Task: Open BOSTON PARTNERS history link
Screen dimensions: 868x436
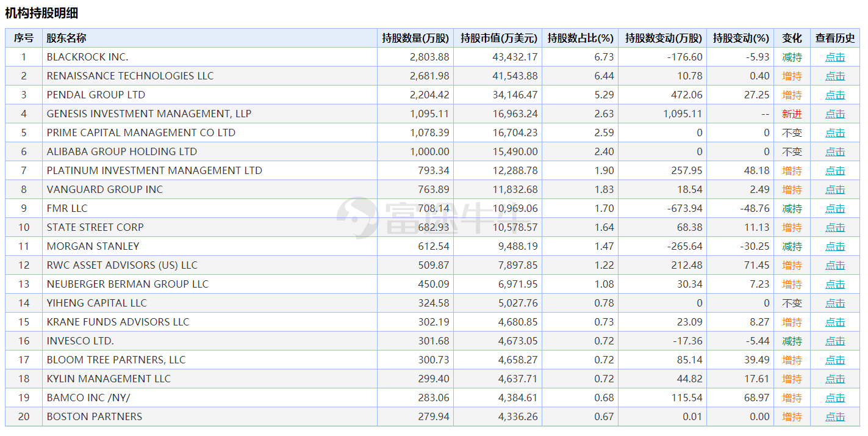Action: (835, 417)
